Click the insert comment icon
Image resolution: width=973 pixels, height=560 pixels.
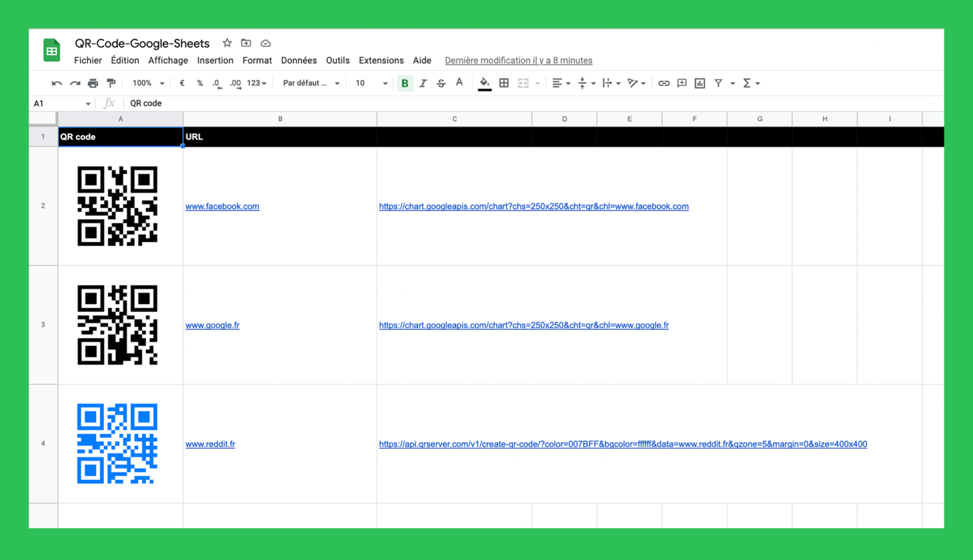tap(682, 83)
